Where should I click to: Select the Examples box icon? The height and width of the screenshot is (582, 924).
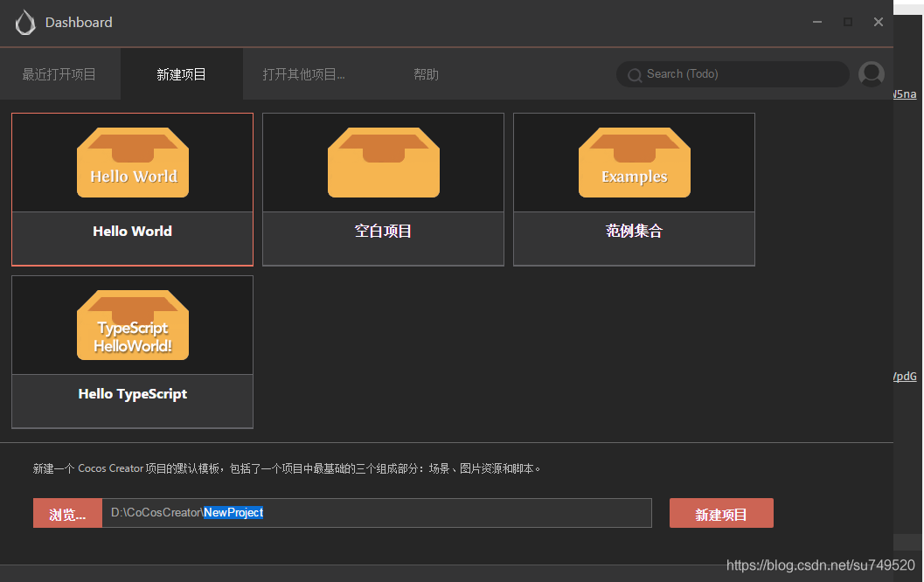[x=635, y=163]
